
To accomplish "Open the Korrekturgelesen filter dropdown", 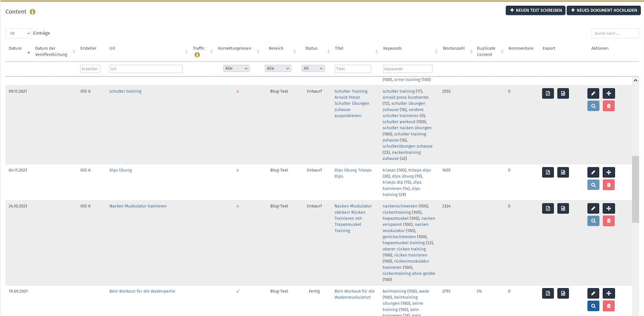I will tap(236, 69).
